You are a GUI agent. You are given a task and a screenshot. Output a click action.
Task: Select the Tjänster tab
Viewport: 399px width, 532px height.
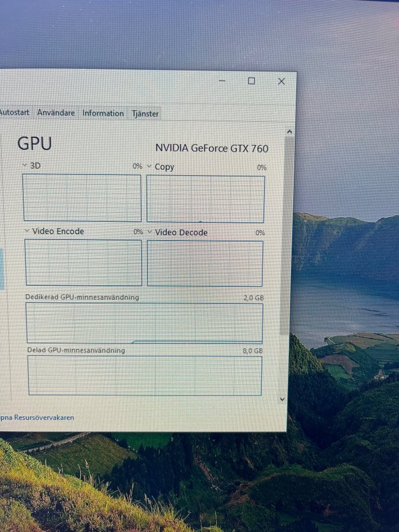[145, 113]
